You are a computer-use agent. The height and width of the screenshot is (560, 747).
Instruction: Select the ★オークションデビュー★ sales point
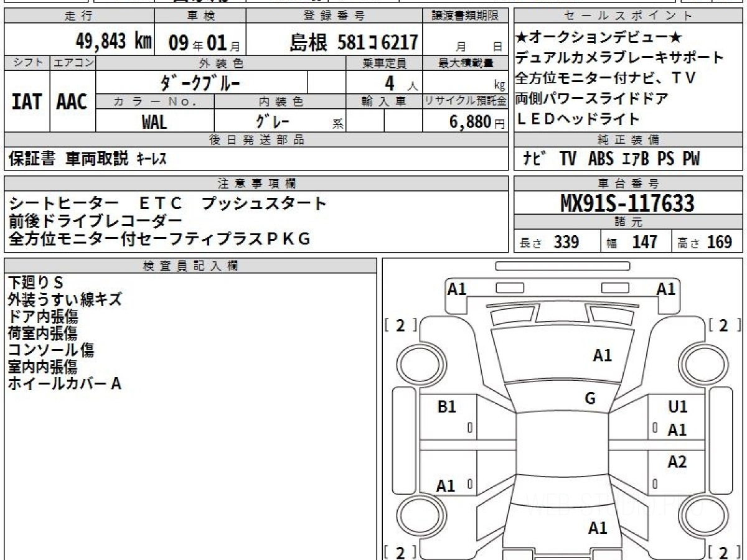[x=599, y=37]
